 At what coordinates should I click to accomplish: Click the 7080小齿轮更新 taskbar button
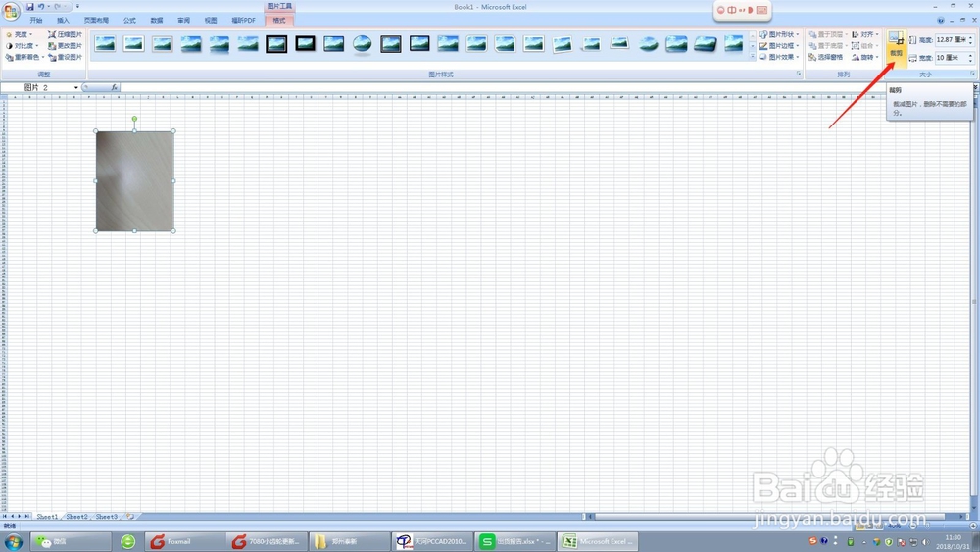pos(267,541)
